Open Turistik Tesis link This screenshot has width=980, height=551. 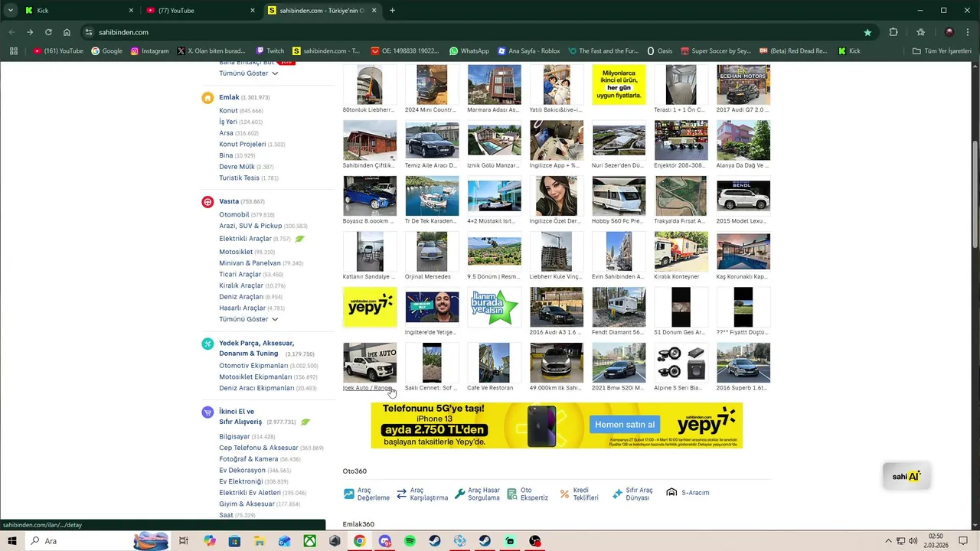point(239,178)
